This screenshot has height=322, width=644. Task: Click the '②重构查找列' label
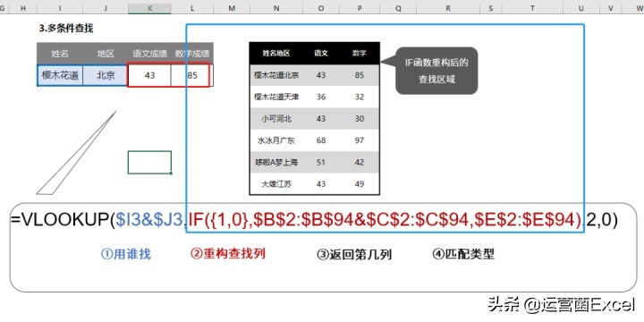pyautogui.click(x=228, y=254)
